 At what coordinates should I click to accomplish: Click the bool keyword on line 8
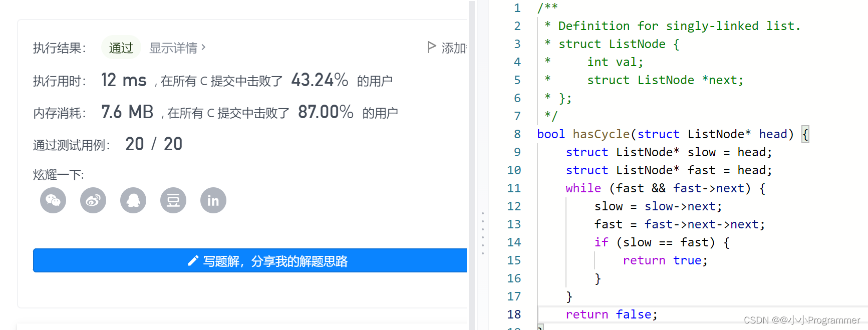(x=551, y=134)
